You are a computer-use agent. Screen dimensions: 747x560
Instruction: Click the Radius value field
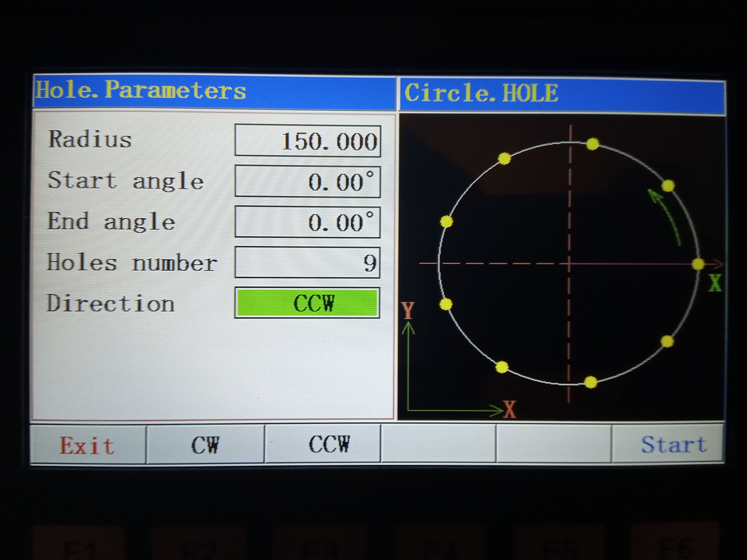(x=308, y=141)
